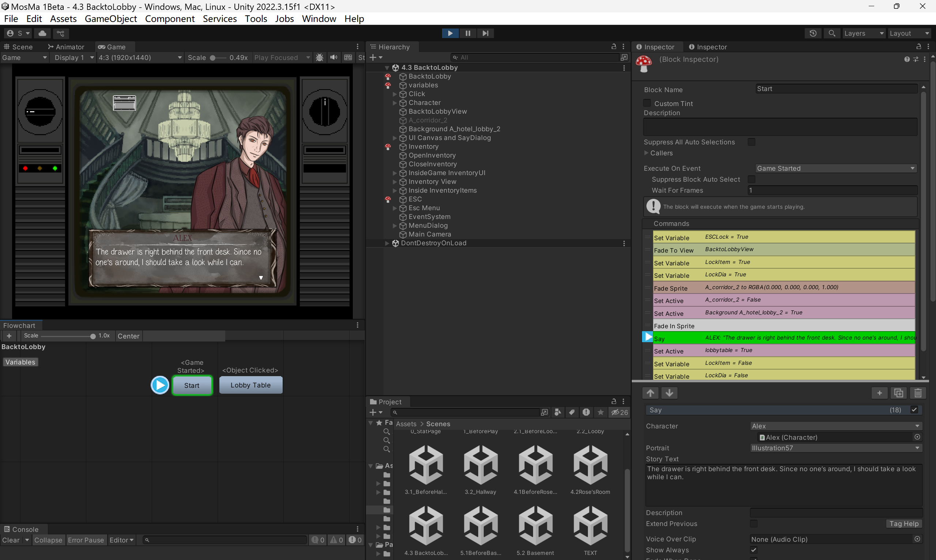936x560 pixels.
Task: Open the Flowchart panel options menu
Action: click(358, 325)
